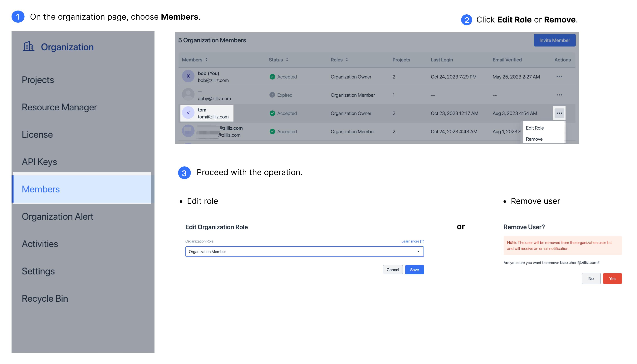This screenshot has width=637, height=364.
Task: Click the Save button in Edit Role
Action: (414, 270)
